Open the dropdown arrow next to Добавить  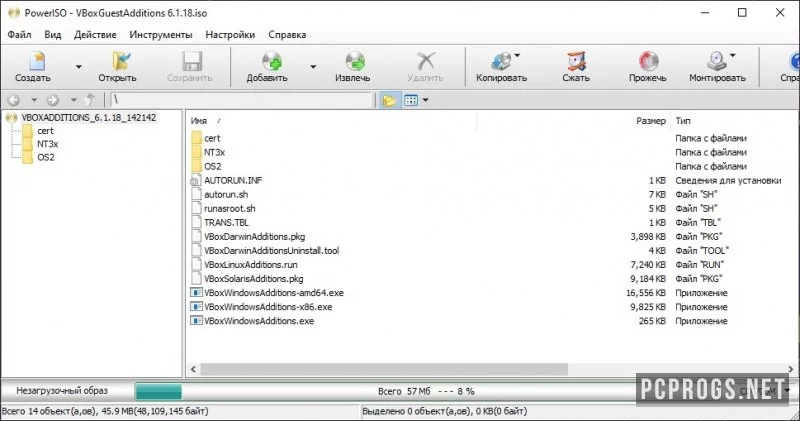coord(313,67)
